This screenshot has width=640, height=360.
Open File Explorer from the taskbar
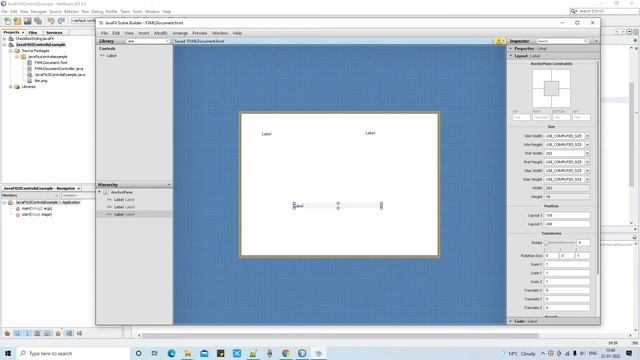tap(188, 353)
